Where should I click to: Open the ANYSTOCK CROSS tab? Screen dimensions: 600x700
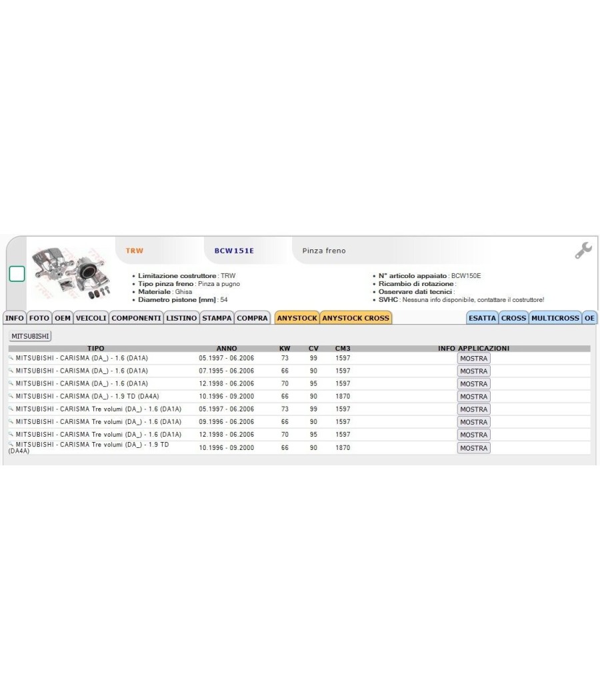pyautogui.click(x=356, y=318)
